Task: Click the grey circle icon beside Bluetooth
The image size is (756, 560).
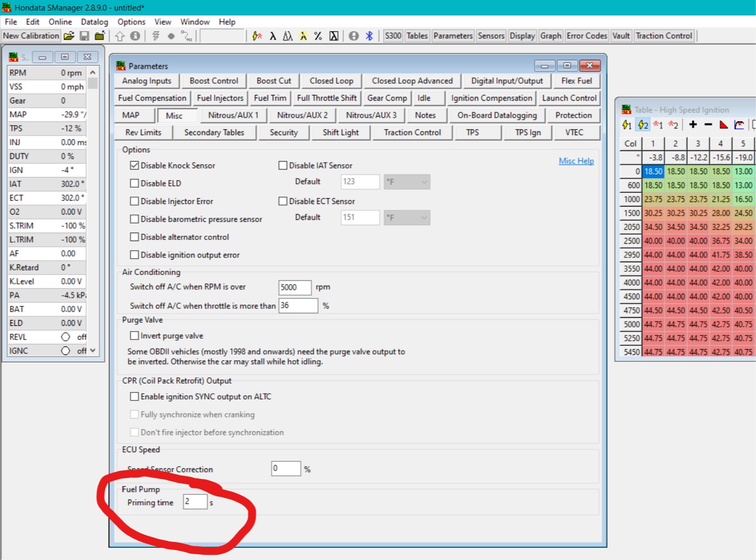Action: (x=354, y=36)
